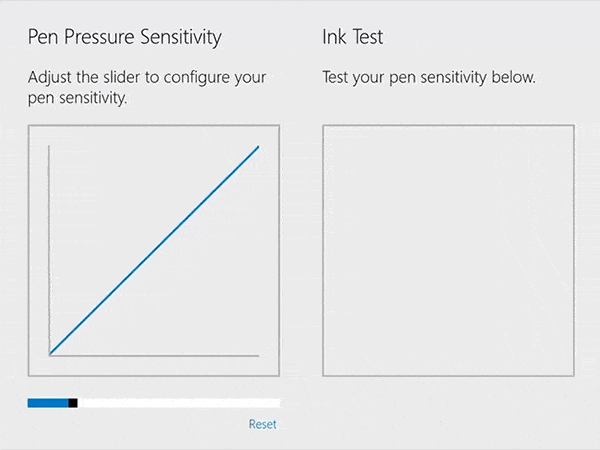Click the Reset link
This screenshot has width=600, height=450.
[x=262, y=424]
